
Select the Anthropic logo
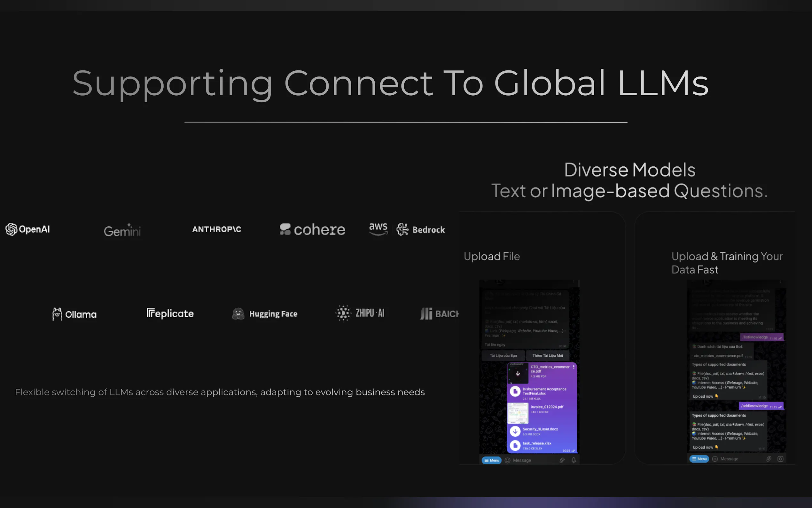click(x=216, y=229)
